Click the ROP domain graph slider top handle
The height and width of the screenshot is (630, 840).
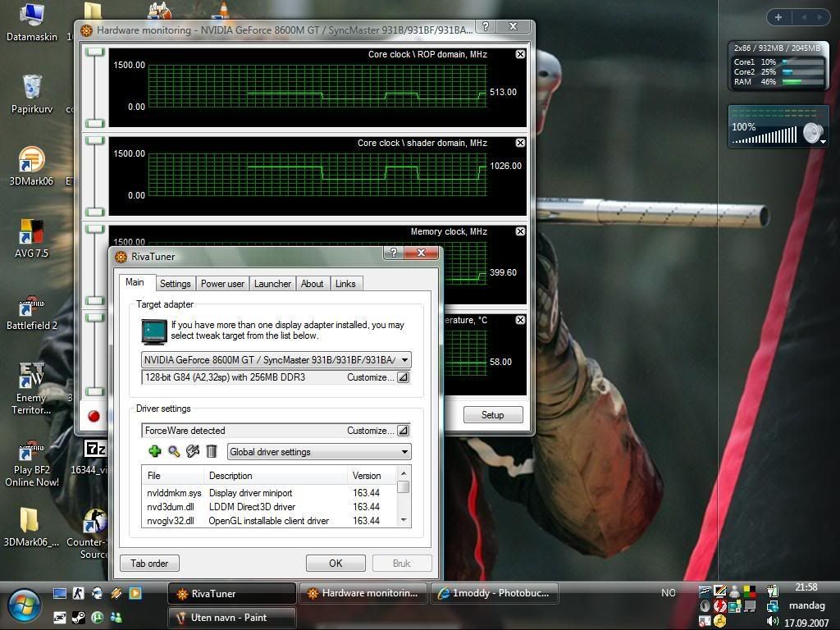[x=95, y=52]
